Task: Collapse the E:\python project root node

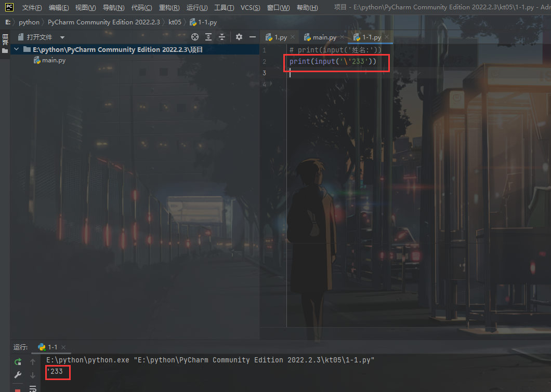Action: [x=16, y=49]
